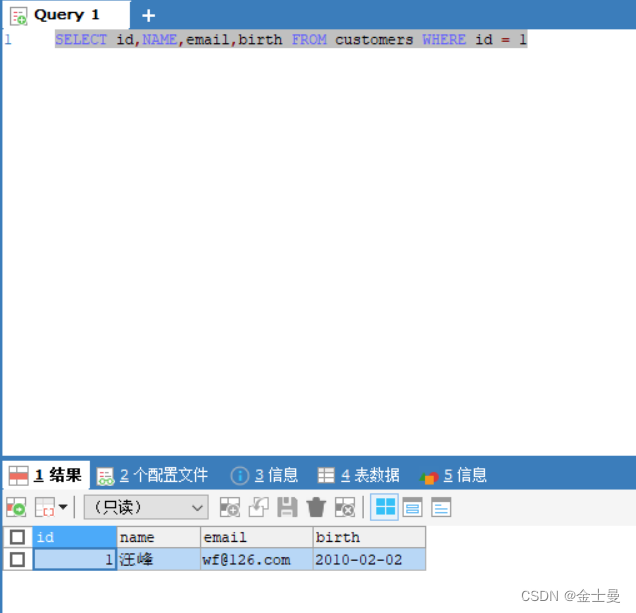Open a new query tab with plus
Viewport: 636px width, 613px height.
click(x=148, y=16)
